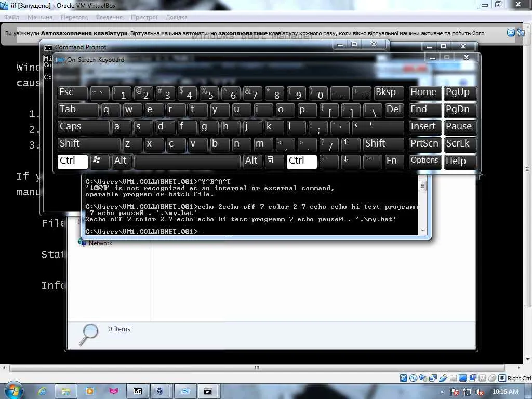Click the PrtScn key

(x=425, y=144)
